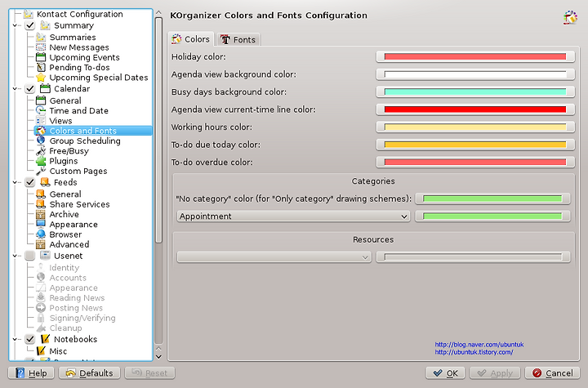This screenshot has width=588, height=388.
Task: Collapse the Calendar tree branch
Action: [15, 89]
